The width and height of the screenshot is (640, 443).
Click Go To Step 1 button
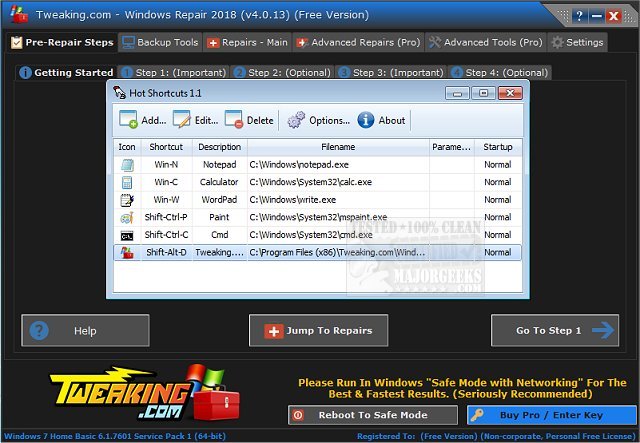tap(555, 330)
